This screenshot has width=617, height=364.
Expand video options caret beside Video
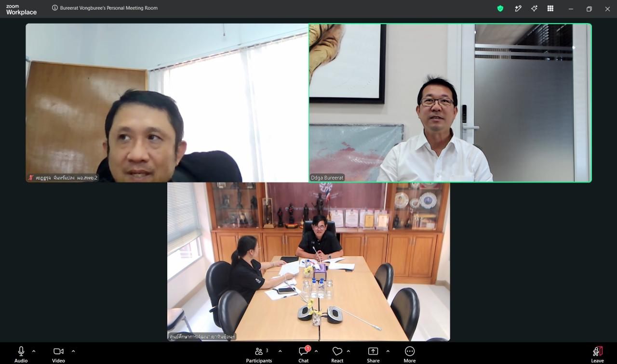(x=73, y=351)
